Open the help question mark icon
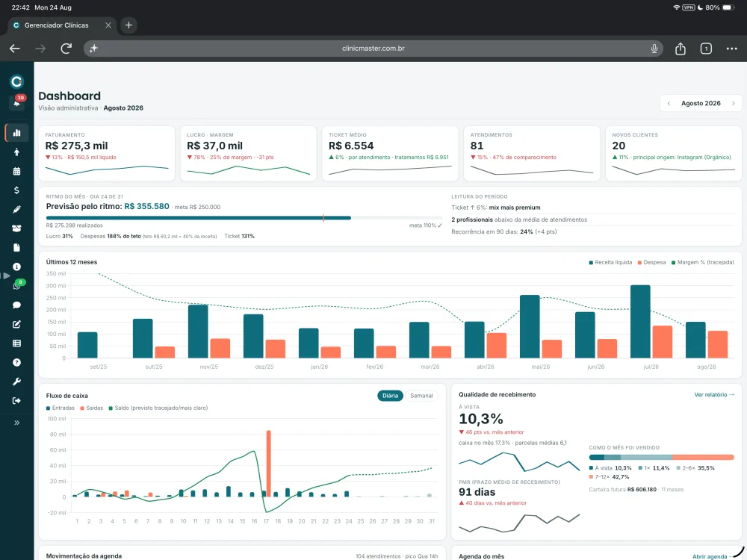Screen dimensions: 747x560 [16, 362]
